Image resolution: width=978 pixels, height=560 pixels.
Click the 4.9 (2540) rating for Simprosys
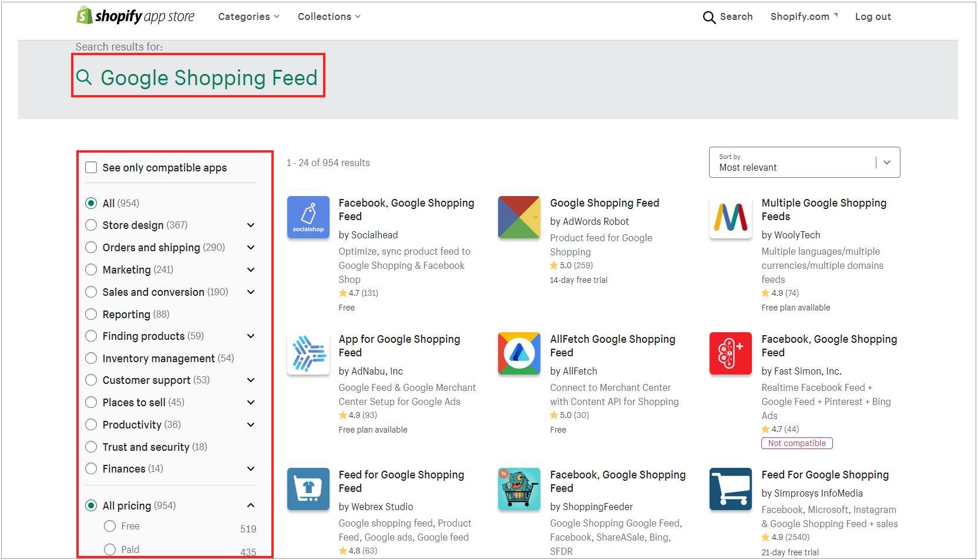(x=785, y=537)
